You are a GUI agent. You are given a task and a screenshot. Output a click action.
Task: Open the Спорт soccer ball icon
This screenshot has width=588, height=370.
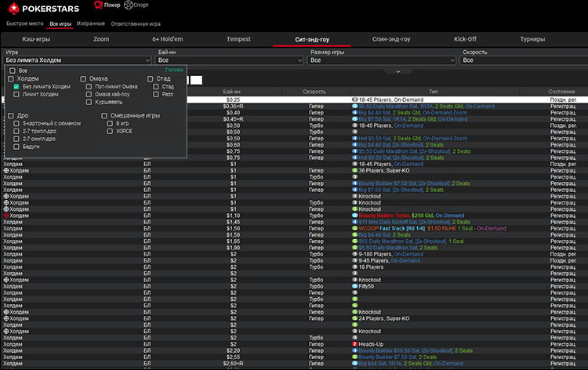click(129, 5)
